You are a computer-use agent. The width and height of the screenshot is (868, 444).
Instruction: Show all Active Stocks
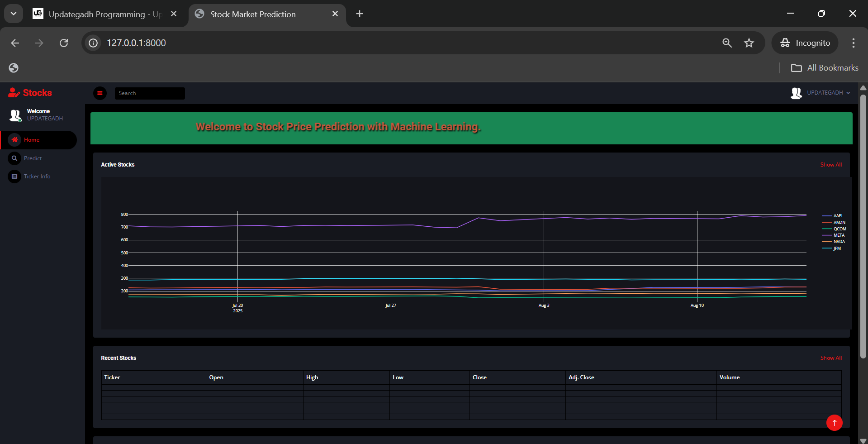pos(831,165)
